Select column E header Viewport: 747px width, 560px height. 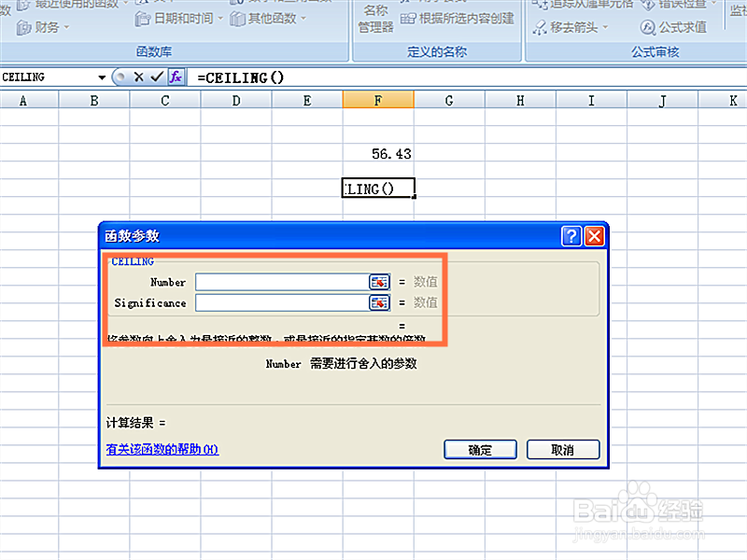pyautogui.click(x=307, y=101)
